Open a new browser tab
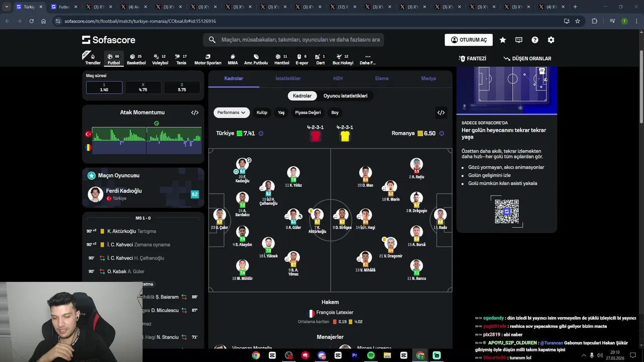This screenshot has height=362, width=644. click(x=575, y=7)
